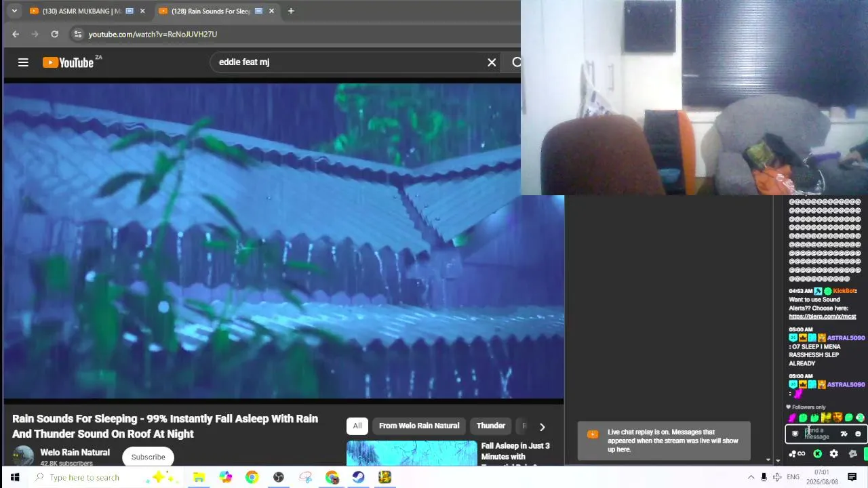Expand the hidden system tray icons chevron
The image size is (868, 488).
751,477
